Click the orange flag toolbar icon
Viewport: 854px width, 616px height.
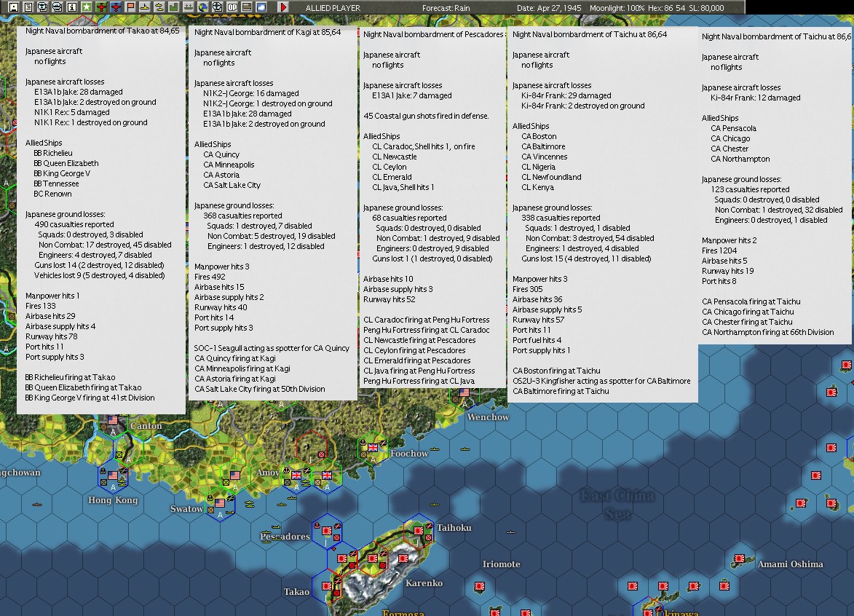tap(130, 7)
